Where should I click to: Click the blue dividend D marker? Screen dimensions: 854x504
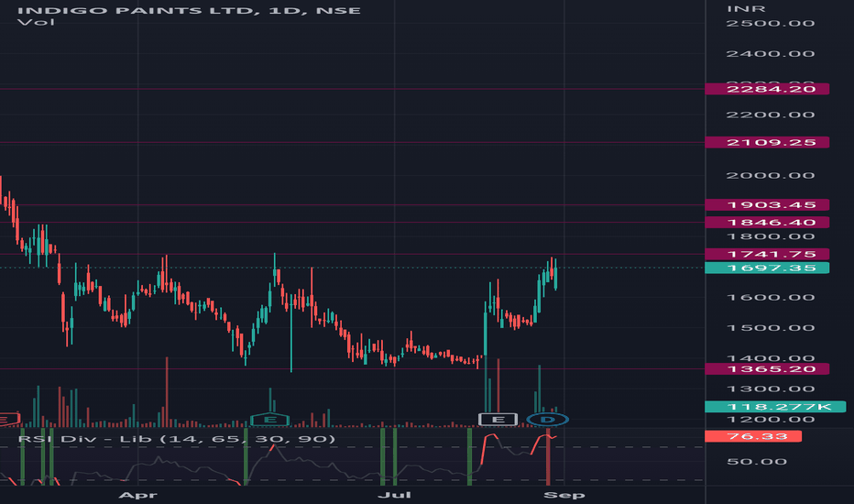tap(547, 420)
